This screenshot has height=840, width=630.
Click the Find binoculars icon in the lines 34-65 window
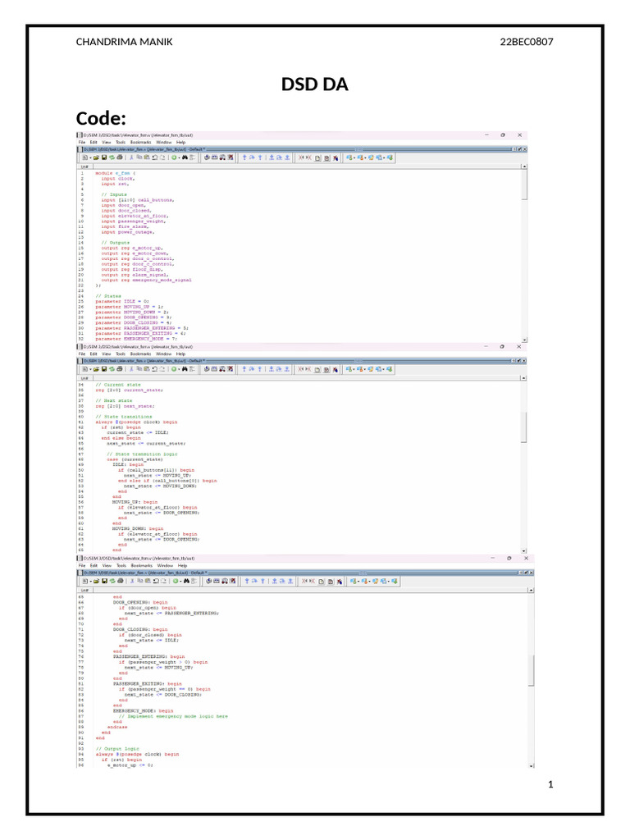[x=185, y=370]
